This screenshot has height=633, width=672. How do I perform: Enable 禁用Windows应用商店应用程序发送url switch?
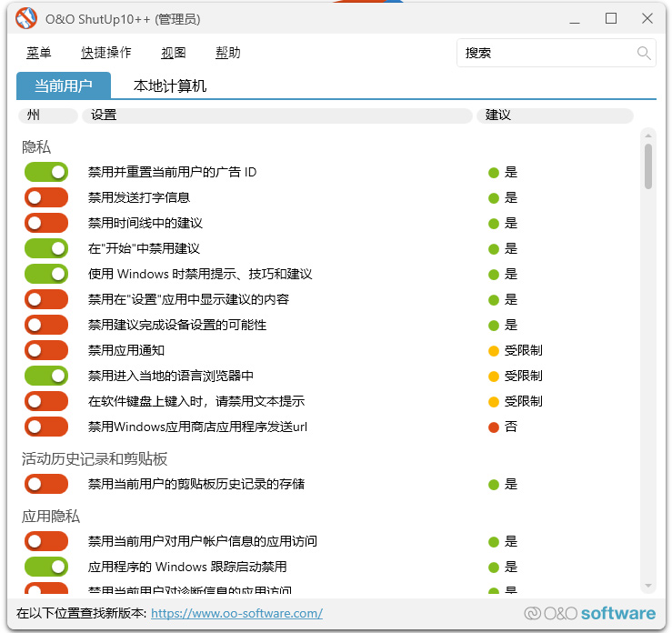pyautogui.click(x=46, y=427)
